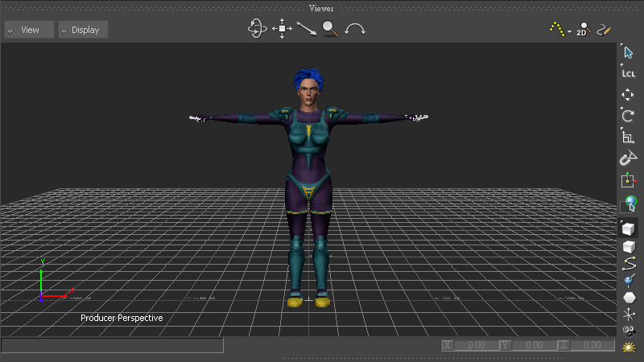
Task: Choose the Scale tool in side toolbar
Action: 629,138
